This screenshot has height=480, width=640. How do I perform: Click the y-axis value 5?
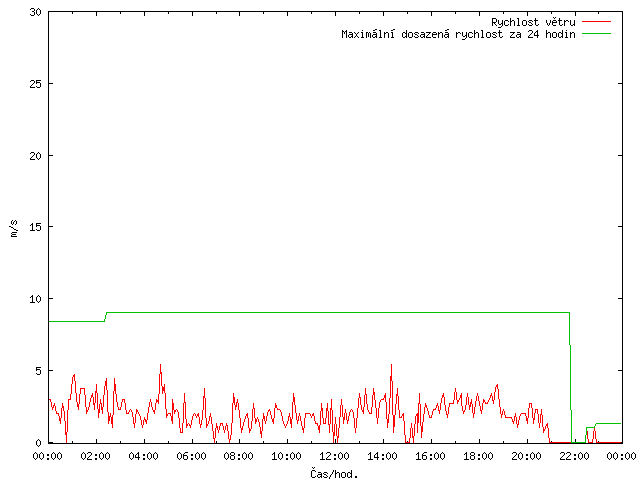39,371
